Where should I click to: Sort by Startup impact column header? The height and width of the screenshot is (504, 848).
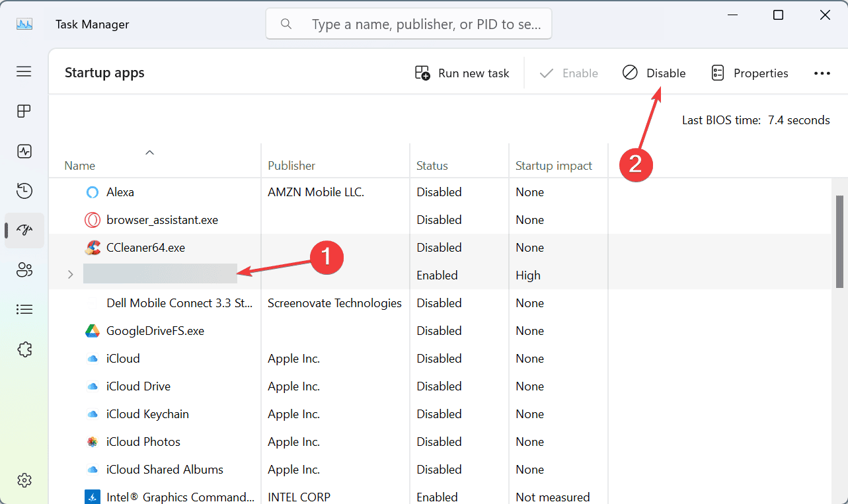coord(554,166)
